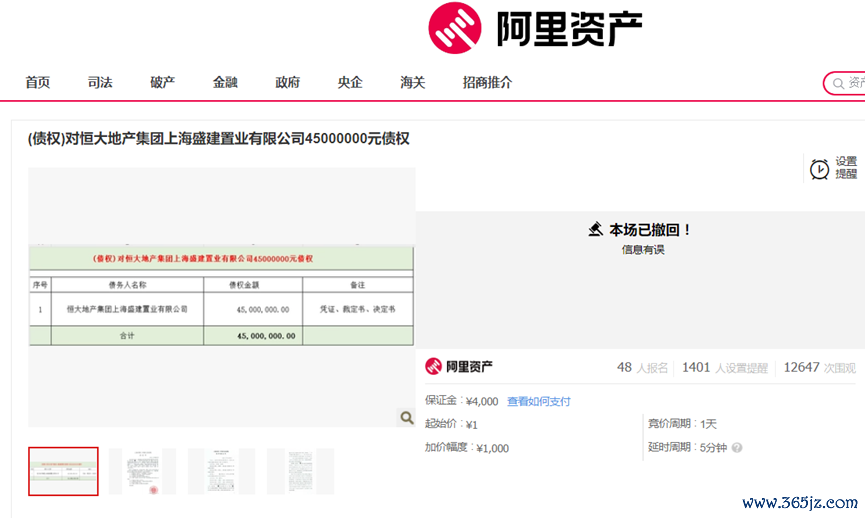Click the 阿里资产 logo at page top
Viewport: 865px width, 518px height.
535,28
